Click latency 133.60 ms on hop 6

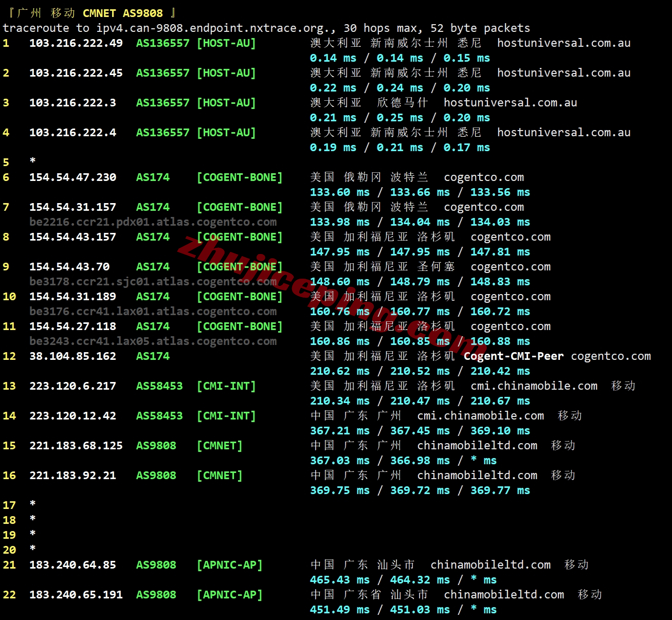[x=340, y=192]
